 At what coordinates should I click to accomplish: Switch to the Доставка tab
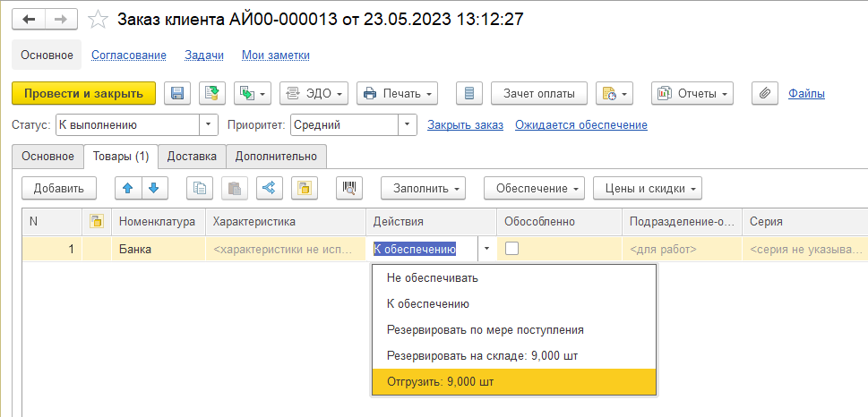[x=192, y=157]
